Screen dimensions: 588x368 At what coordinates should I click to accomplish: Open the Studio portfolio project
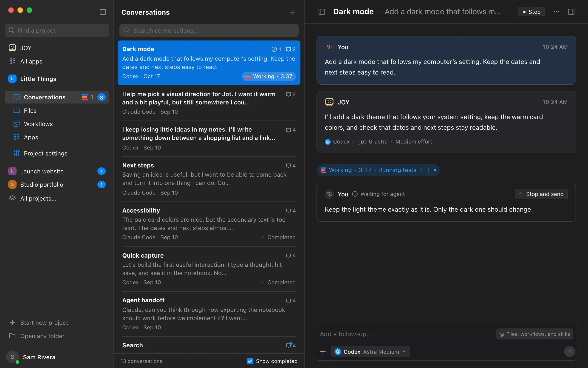tap(57, 184)
